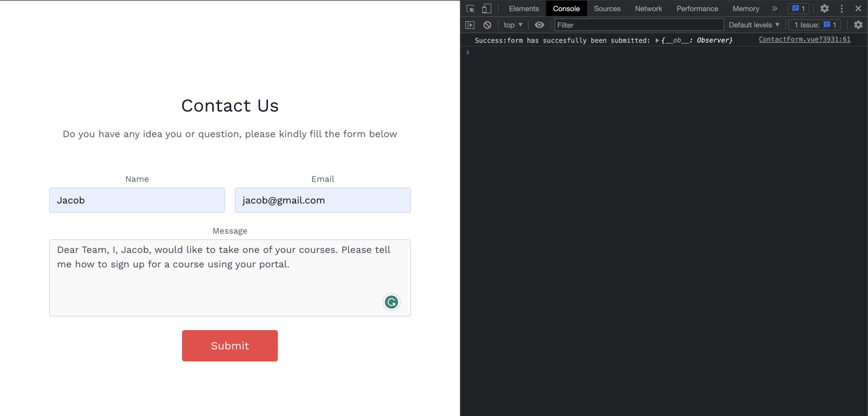Click the console Filter field
Screen dimensions: 868x416
pyautogui.click(x=639, y=25)
